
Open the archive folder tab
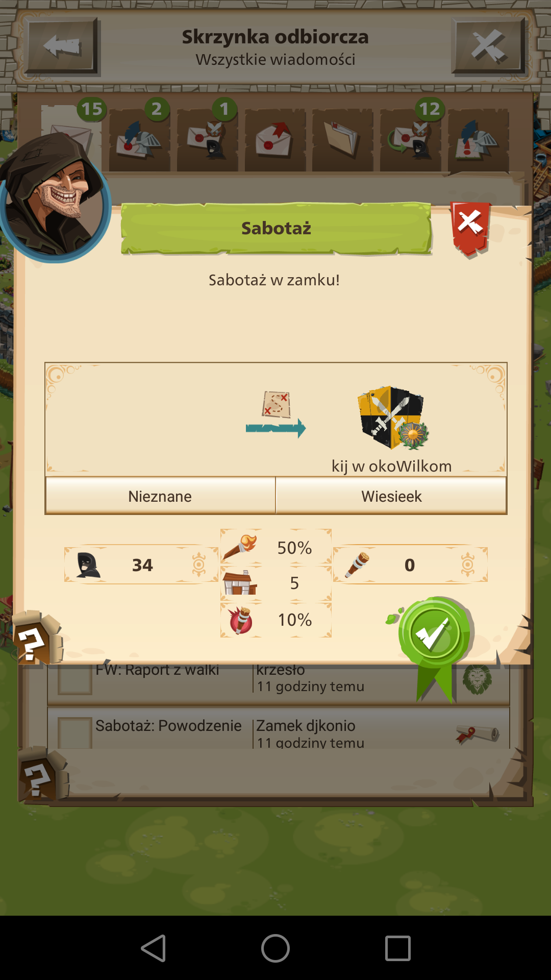(342, 139)
